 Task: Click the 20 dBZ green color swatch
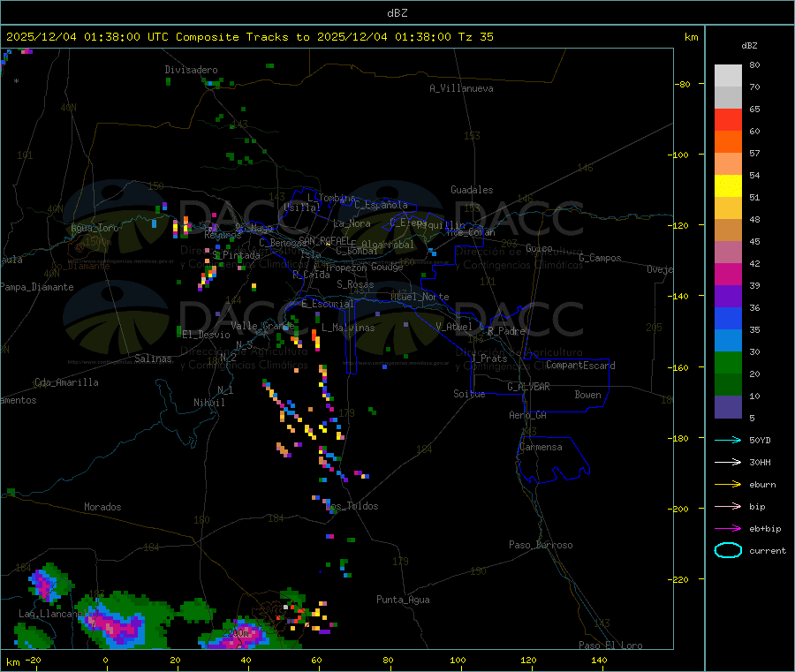pos(728,385)
